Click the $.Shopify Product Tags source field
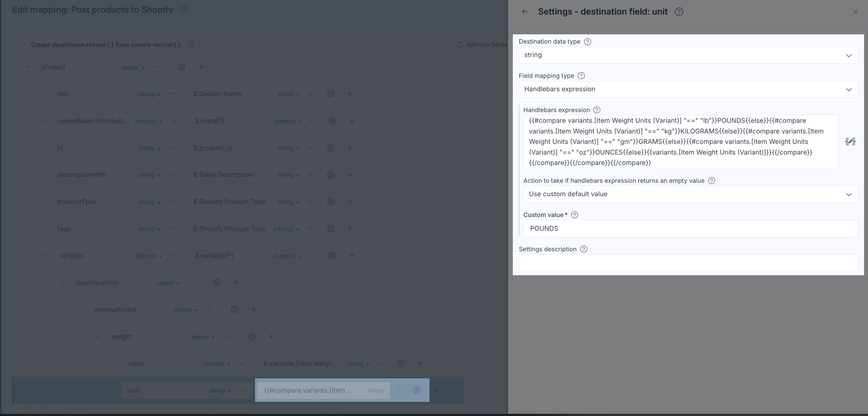This screenshot has height=416, width=868. [229, 229]
